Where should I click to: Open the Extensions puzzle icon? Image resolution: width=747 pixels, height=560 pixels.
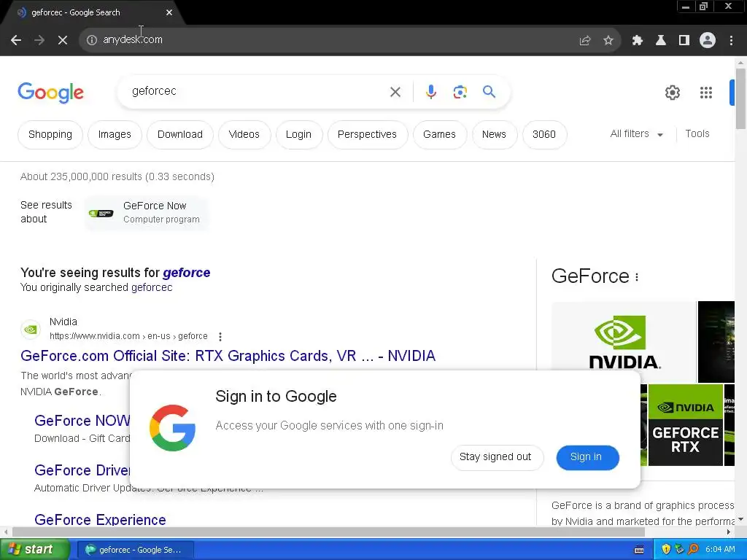(637, 41)
